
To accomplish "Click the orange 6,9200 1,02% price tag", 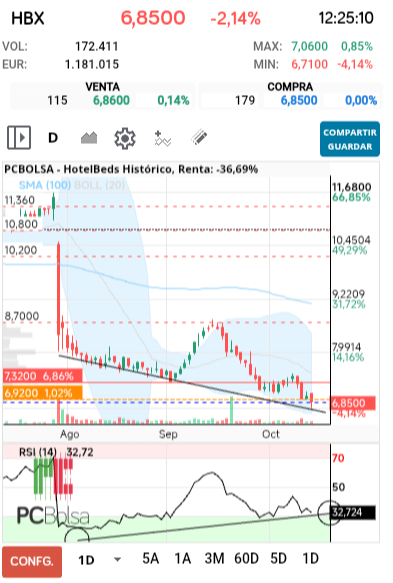I will coord(42,393).
